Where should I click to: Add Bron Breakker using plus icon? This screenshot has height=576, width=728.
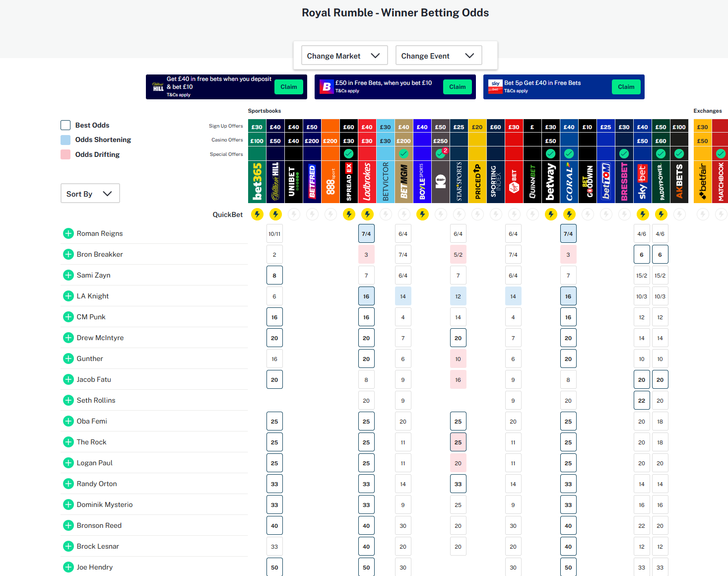pyautogui.click(x=68, y=254)
